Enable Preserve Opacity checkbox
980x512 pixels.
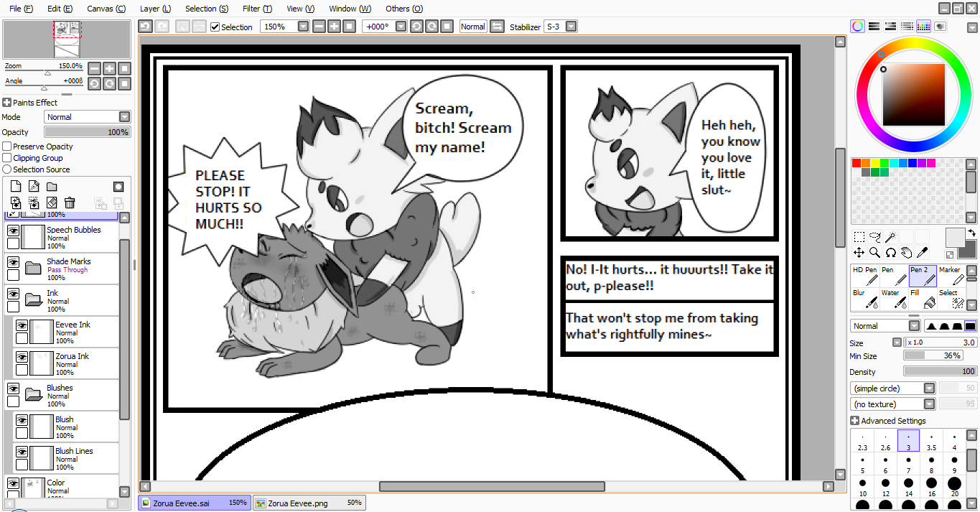tap(7, 146)
